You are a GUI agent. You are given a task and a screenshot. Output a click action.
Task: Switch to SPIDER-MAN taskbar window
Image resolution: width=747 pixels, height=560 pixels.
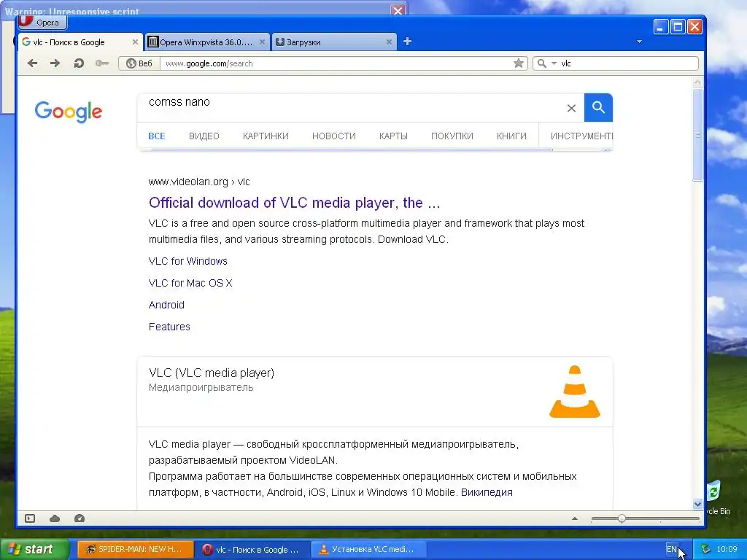135,550
